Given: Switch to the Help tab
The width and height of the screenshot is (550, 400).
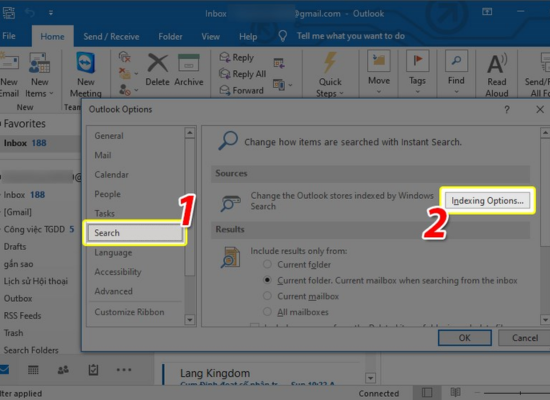Looking at the screenshot, I should point(248,36).
